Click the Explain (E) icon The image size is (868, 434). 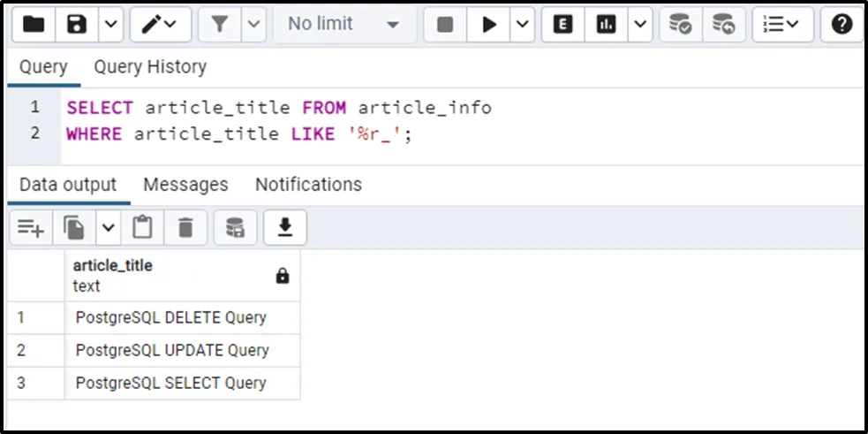coord(562,25)
